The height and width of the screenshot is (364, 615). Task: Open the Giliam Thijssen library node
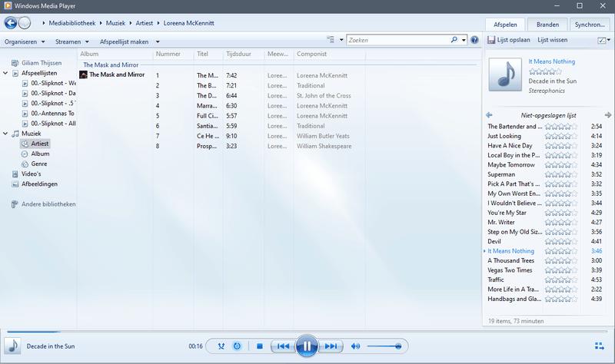(42, 63)
